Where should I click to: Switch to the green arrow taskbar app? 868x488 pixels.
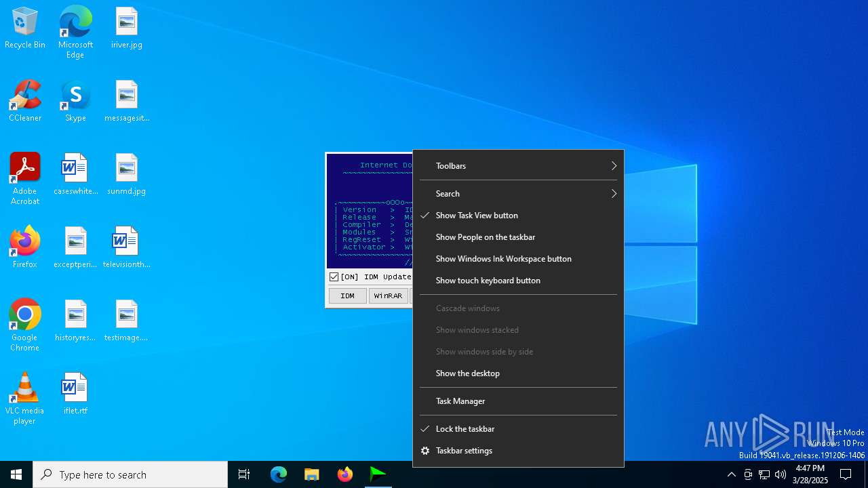tap(378, 474)
